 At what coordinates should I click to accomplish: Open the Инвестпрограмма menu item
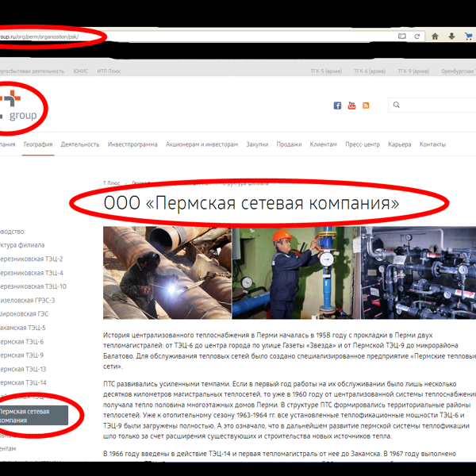(x=132, y=144)
